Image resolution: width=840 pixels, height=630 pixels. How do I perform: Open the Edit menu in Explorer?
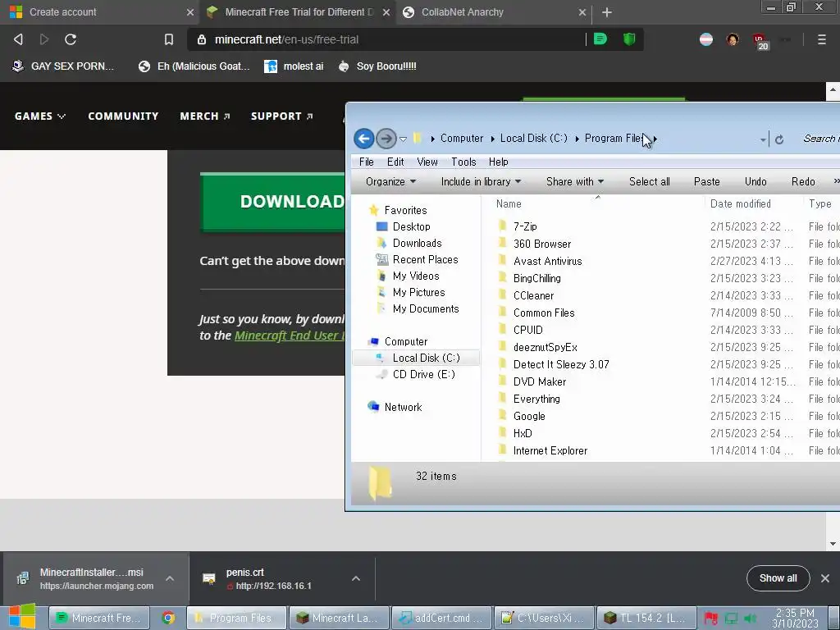coord(395,162)
